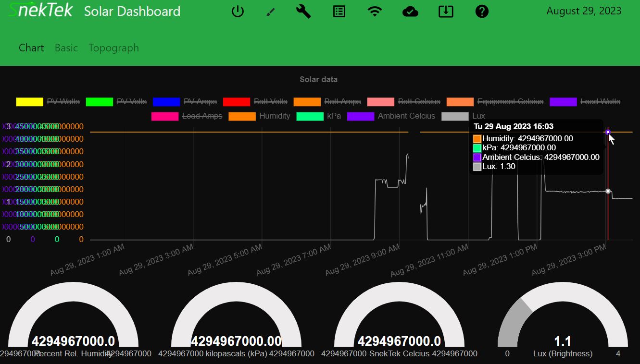Click the paintbrush icon in header
The image size is (640, 364).
tap(271, 12)
